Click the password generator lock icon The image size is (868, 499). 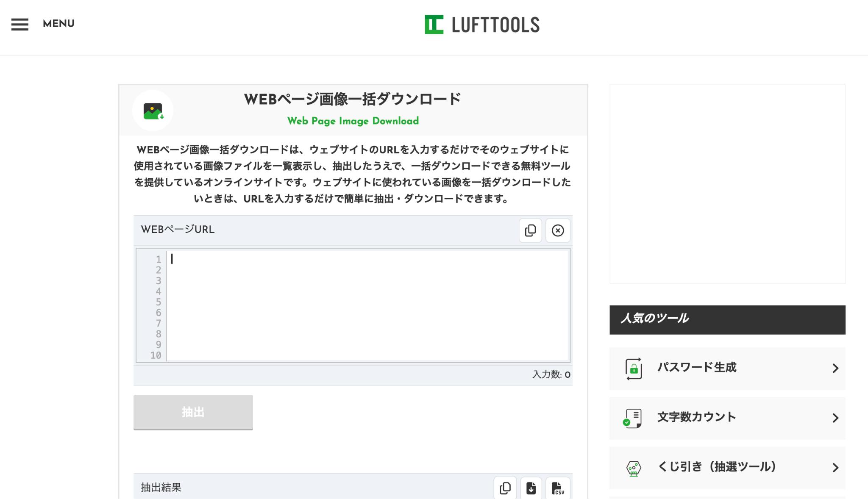pyautogui.click(x=634, y=369)
